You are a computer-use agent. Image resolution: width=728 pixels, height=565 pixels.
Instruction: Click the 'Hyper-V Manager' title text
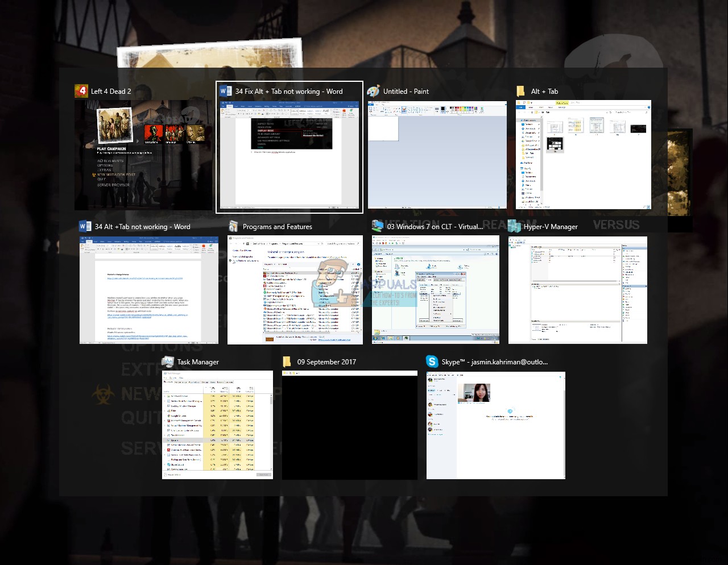551,226
